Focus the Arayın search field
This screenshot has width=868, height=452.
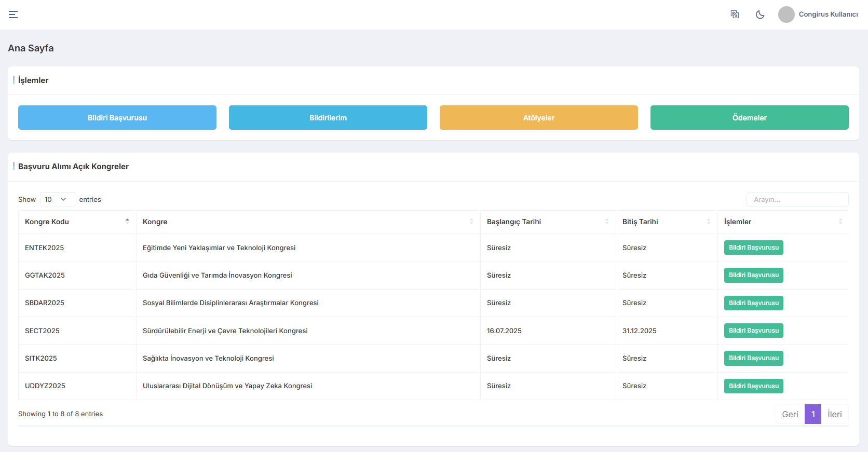click(797, 200)
